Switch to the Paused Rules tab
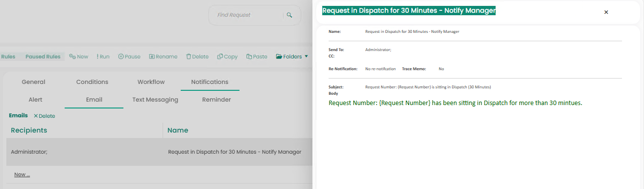644x189 pixels. tap(43, 56)
